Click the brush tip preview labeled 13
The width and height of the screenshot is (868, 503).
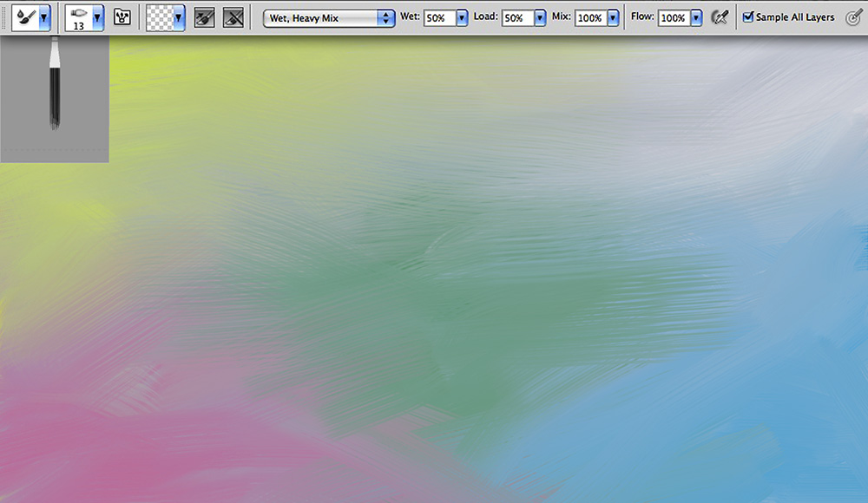click(79, 17)
